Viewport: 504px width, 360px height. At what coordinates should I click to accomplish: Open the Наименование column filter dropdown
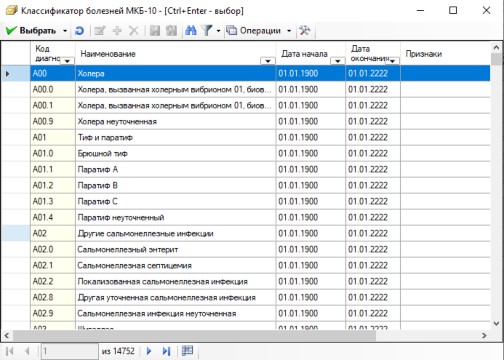pyautogui.click(x=268, y=61)
